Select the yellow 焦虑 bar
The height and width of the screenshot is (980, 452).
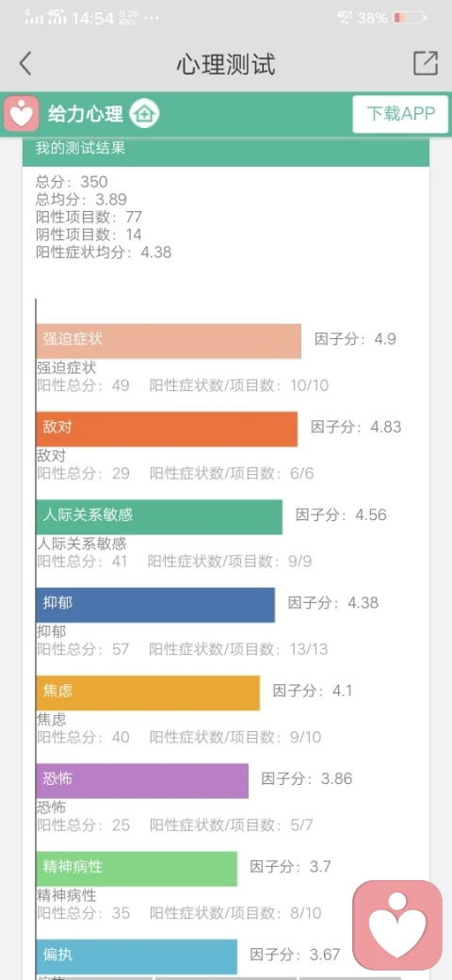click(148, 693)
